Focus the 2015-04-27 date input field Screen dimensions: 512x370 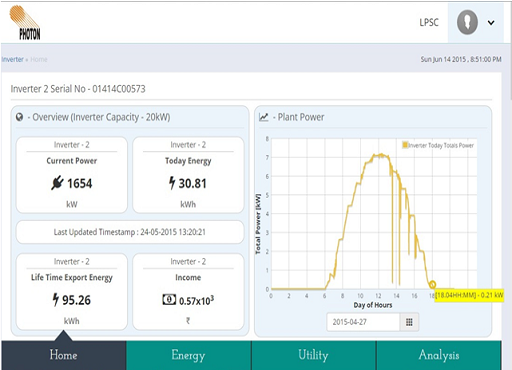point(363,322)
